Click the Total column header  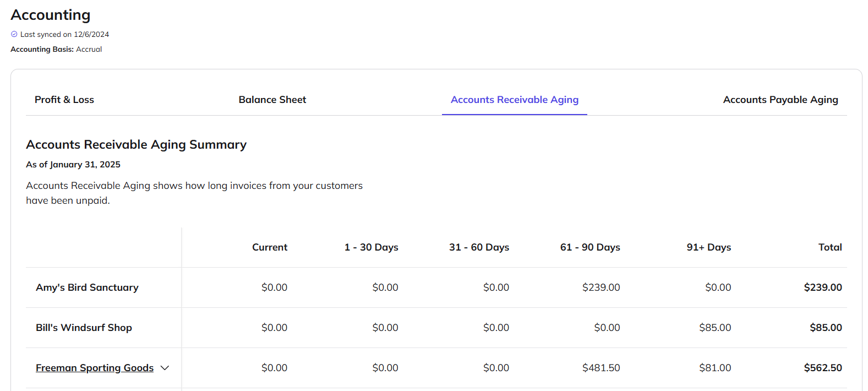(x=830, y=247)
